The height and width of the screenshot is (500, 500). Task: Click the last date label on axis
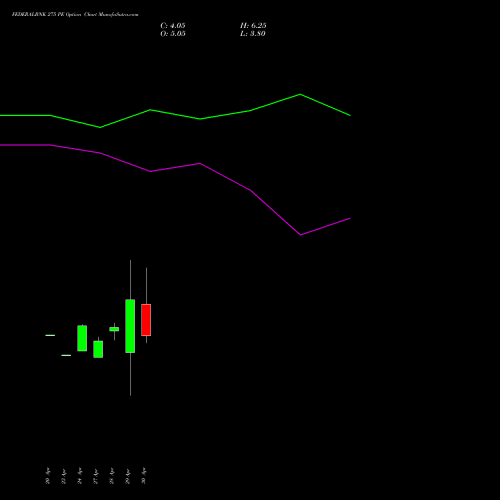point(144,476)
